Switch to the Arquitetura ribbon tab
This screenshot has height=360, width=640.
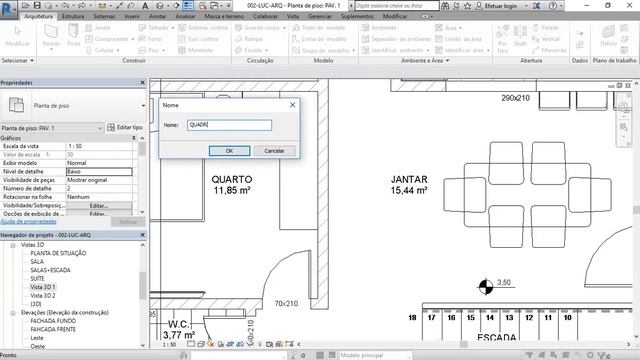click(x=38, y=16)
